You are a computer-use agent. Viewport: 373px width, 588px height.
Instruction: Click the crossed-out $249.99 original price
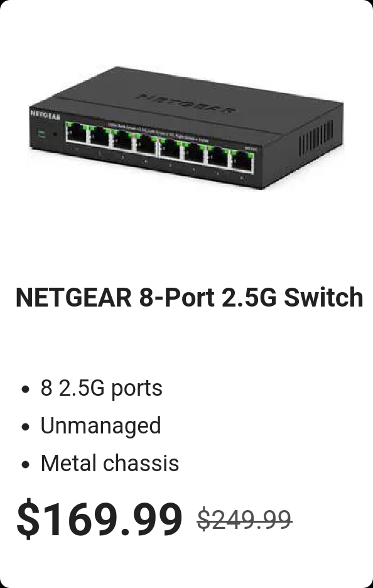pyautogui.click(x=244, y=520)
